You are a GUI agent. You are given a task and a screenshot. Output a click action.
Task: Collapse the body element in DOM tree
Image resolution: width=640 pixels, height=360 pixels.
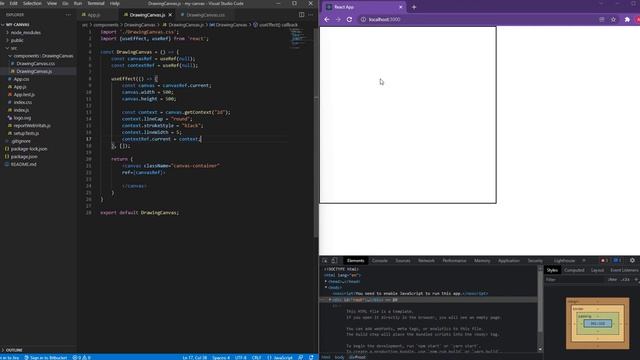[326, 287]
